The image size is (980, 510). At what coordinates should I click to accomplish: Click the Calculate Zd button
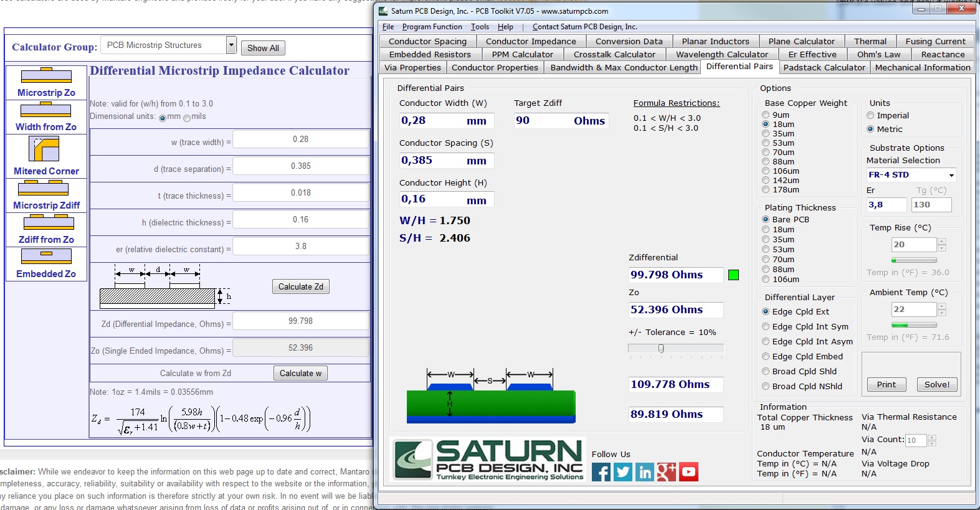pos(301,286)
